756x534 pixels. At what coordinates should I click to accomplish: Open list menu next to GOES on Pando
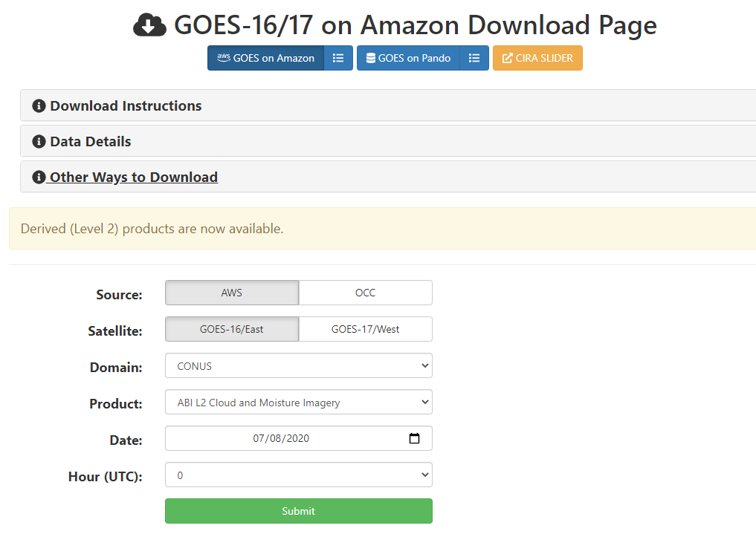tap(474, 58)
